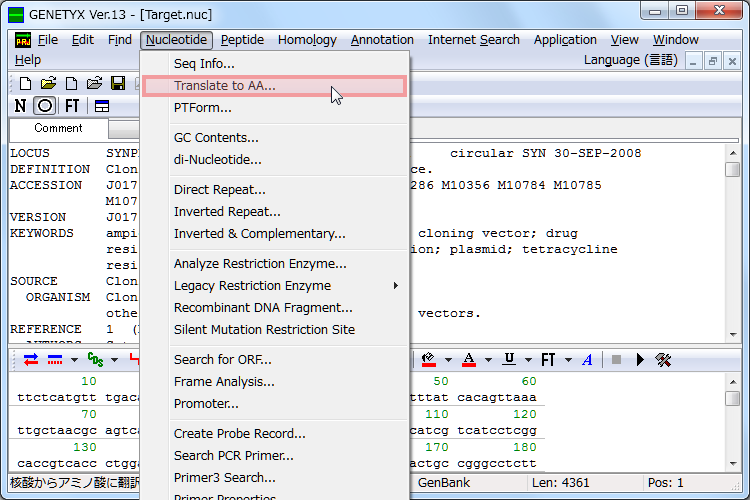Open the Internet Search menu
This screenshot has height=500, width=750.
pyautogui.click(x=474, y=40)
